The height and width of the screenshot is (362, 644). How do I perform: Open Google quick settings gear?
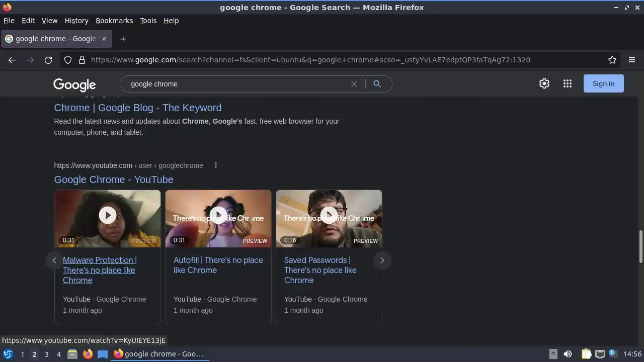click(544, 83)
